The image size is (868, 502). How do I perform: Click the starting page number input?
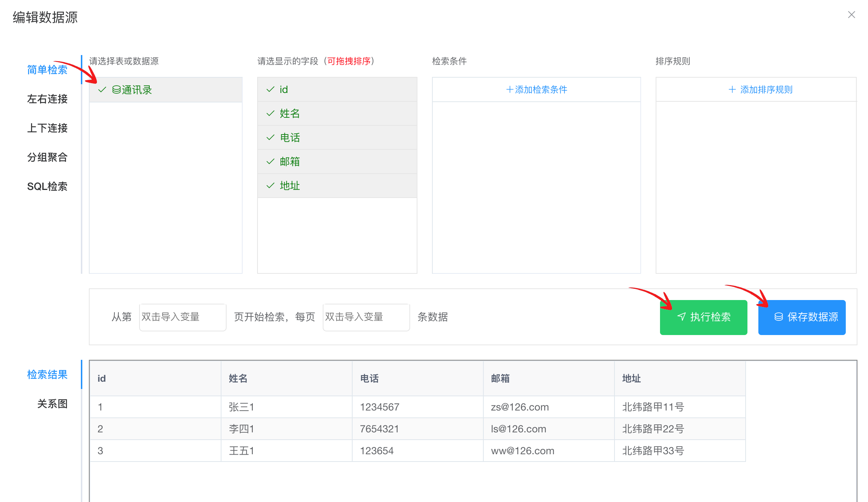click(x=182, y=317)
